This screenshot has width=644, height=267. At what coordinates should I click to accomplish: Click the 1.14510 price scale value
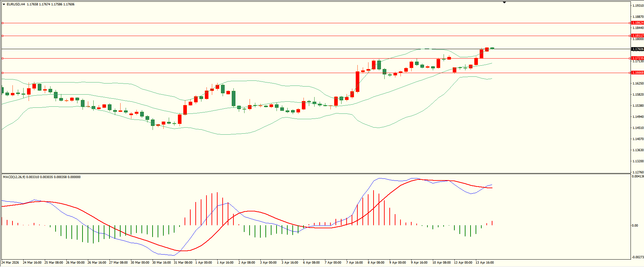638,128
